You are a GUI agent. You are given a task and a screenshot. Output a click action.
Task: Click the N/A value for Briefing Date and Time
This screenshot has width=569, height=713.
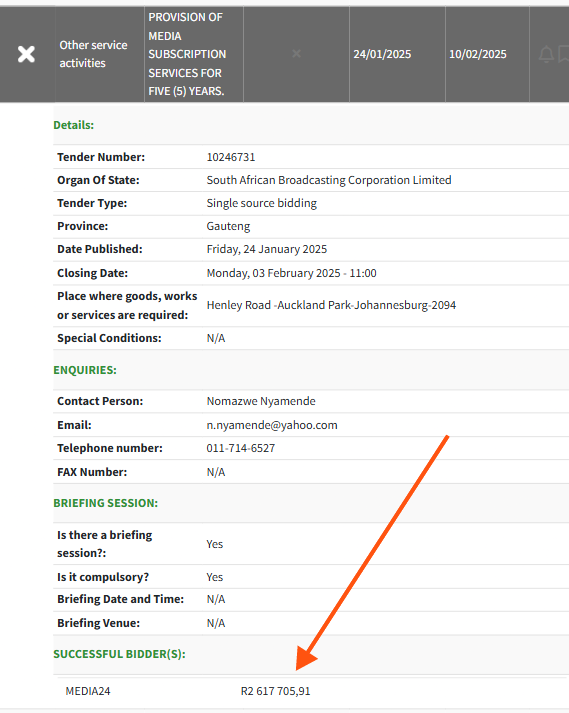click(x=216, y=599)
